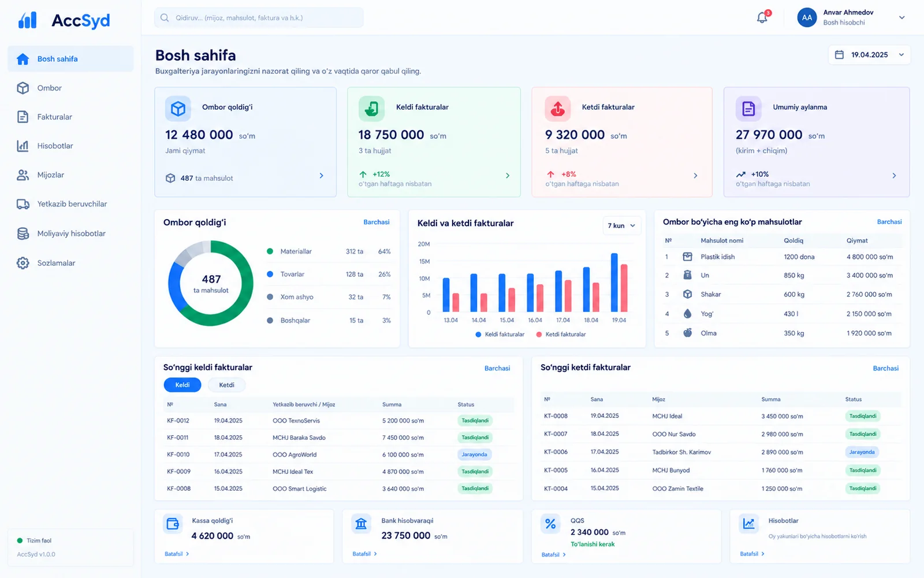Click the Hisobotlar chart icon in bottom card
The height and width of the screenshot is (578, 924).
(x=749, y=524)
